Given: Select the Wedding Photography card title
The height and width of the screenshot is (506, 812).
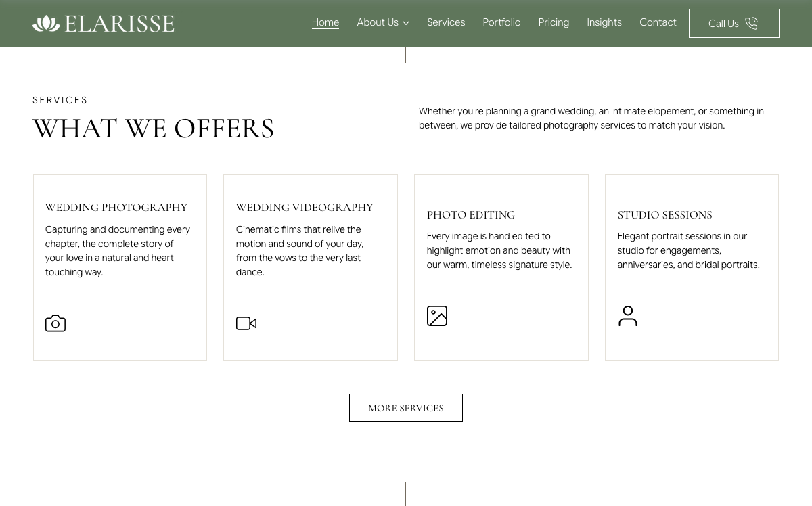Looking at the screenshot, I should (x=116, y=208).
